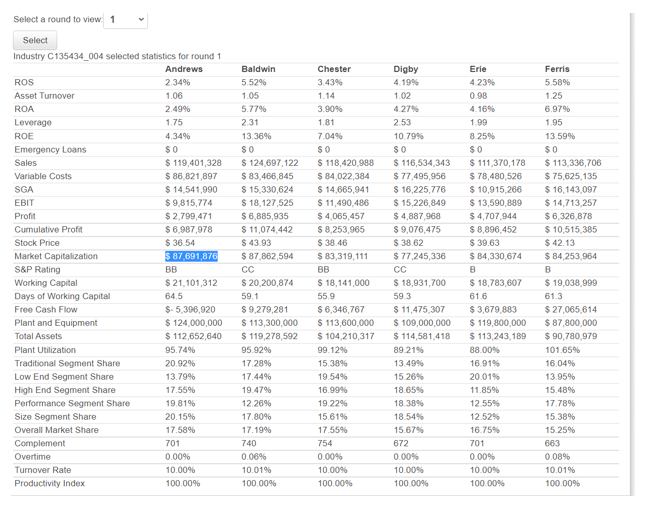651x524 pixels.
Task: Click the Chester column header
Action: click(334, 69)
